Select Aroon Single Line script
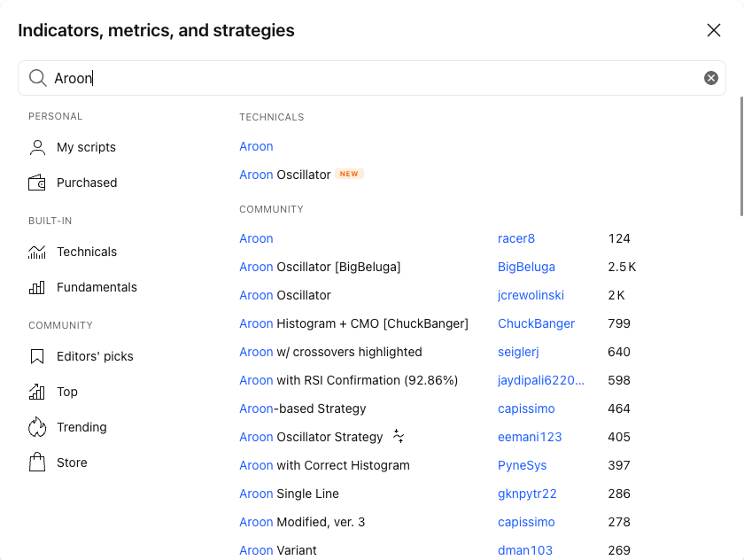The image size is (744, 560). point(290,494)
